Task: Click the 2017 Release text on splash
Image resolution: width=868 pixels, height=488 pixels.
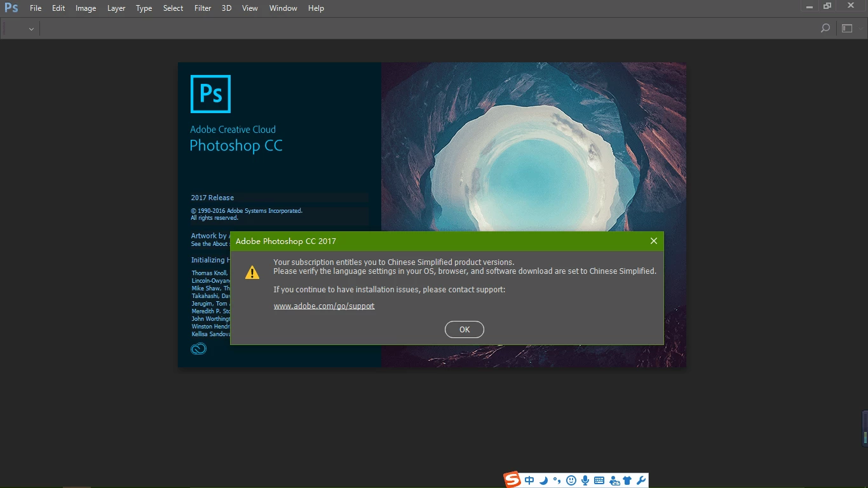Action: click(x=212, y=198)
